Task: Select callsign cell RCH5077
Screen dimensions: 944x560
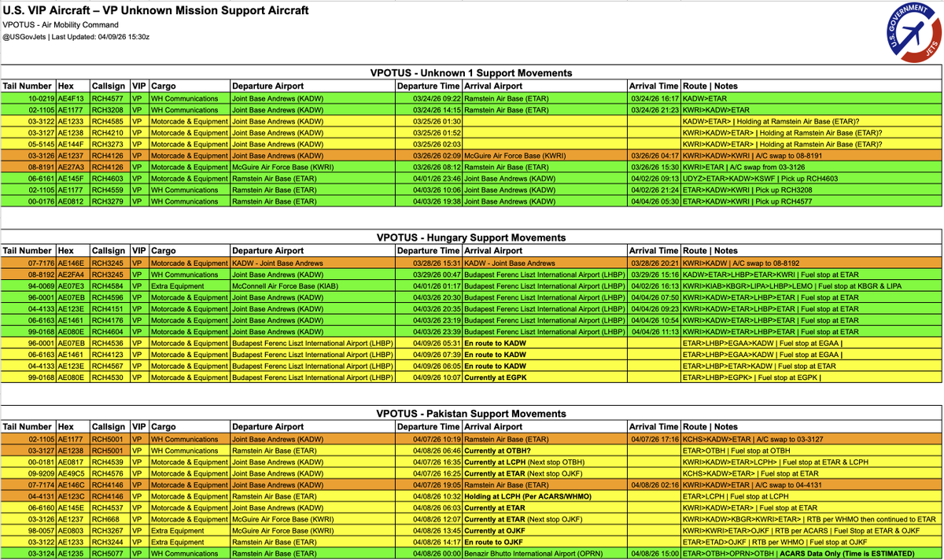Action: [x=109, y=554]
